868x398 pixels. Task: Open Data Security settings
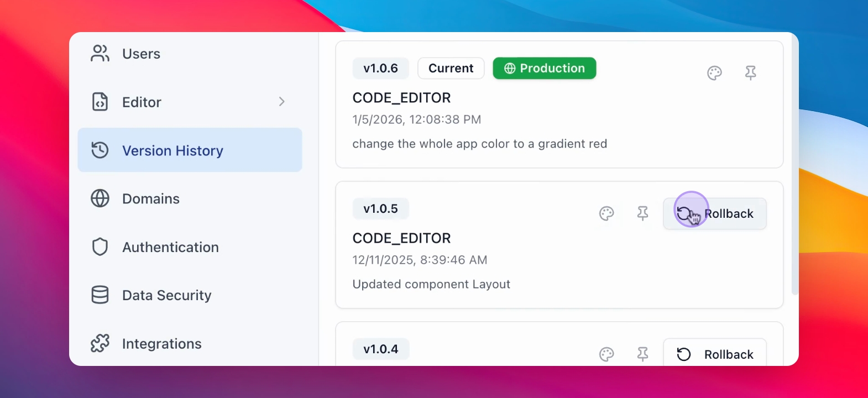tap(166, 295)
